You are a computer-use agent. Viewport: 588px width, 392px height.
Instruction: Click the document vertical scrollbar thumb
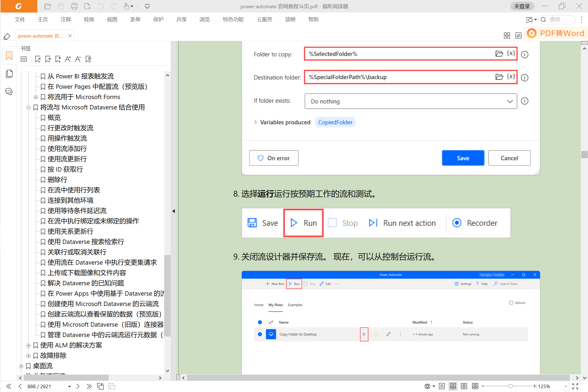tap(584, 155)
